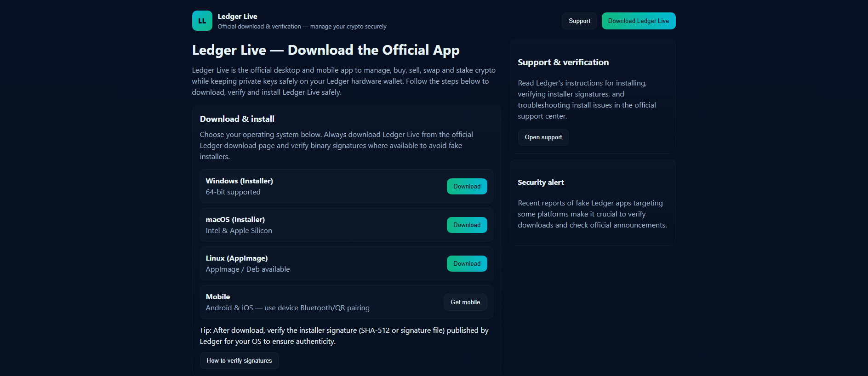Viewport: 868px width, 376px height.
Task: Click the 'Tip: After download' paragraph
Action: coord(344,336)
